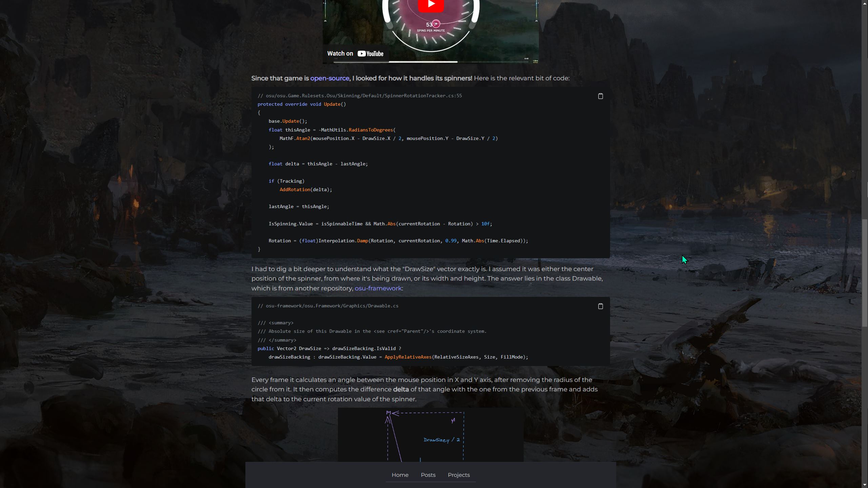This screenshot has height=488, width=868.
Task: Click the "Spins per minute" counter in the video
Action: [x=430, y=27]
